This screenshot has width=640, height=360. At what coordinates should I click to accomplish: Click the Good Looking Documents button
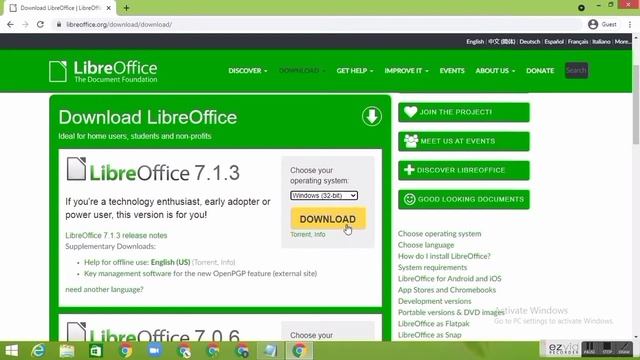pos(464,199)
